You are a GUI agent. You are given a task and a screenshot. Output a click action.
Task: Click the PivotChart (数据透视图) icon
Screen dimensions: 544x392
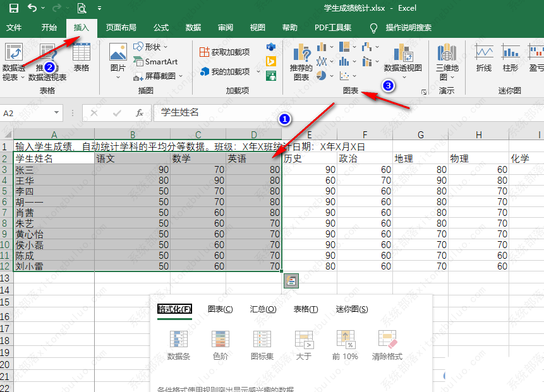pos(403,52)
